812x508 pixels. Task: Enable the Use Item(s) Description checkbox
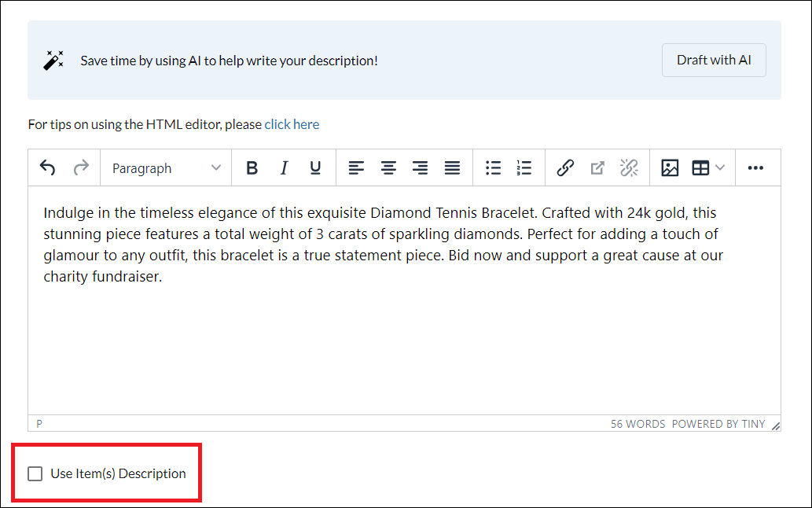tap(35, 473)
